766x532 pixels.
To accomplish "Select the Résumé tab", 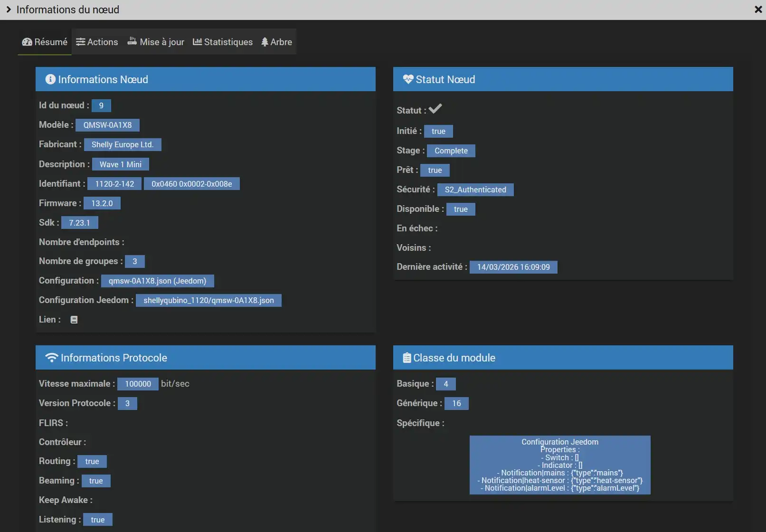I will [x=45, y=42].
